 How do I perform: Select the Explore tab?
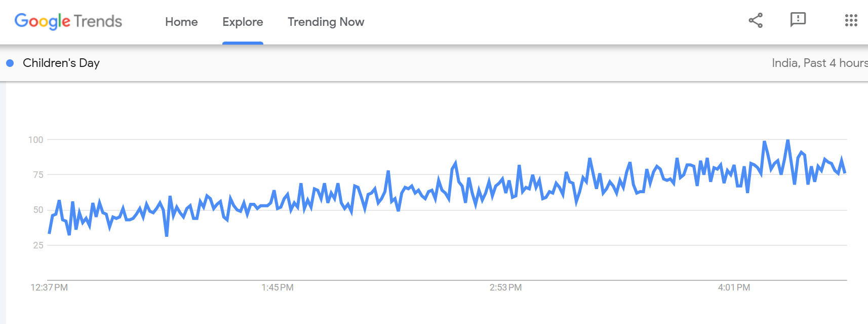click(x=243, y=22)
